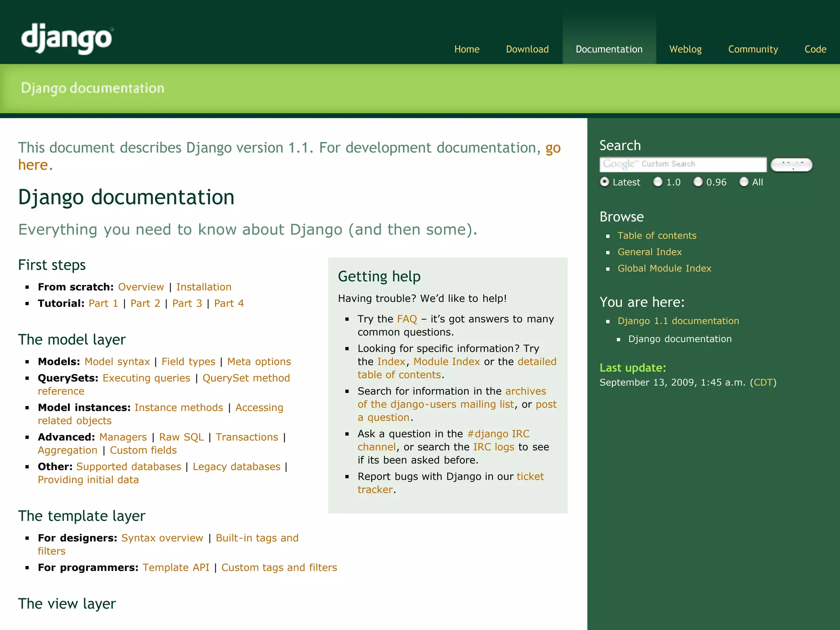
Task: Open the Weblog nav item
Action: (685, 49)
